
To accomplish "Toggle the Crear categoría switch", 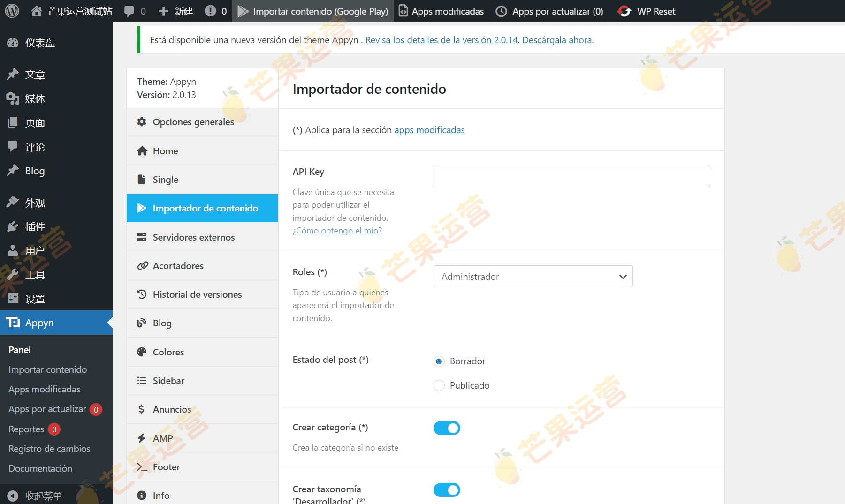I will [447, 428].
